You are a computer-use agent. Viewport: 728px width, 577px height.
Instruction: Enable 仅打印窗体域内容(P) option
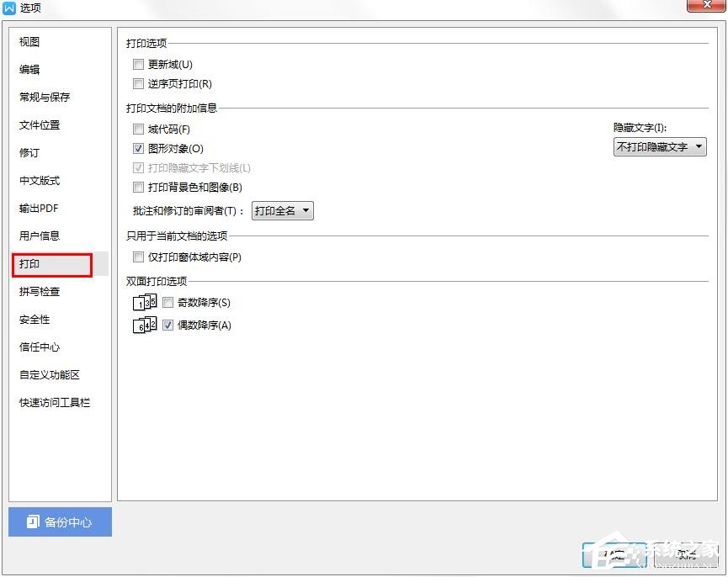(x=138, y=257)
